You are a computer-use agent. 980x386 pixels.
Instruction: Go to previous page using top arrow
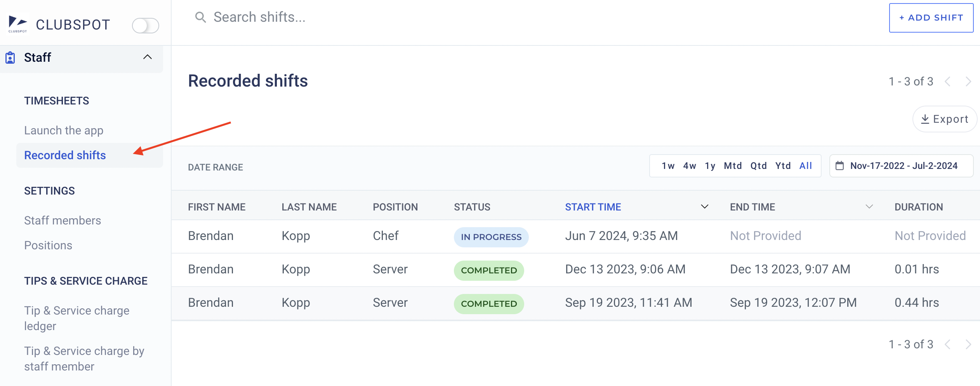948,82
